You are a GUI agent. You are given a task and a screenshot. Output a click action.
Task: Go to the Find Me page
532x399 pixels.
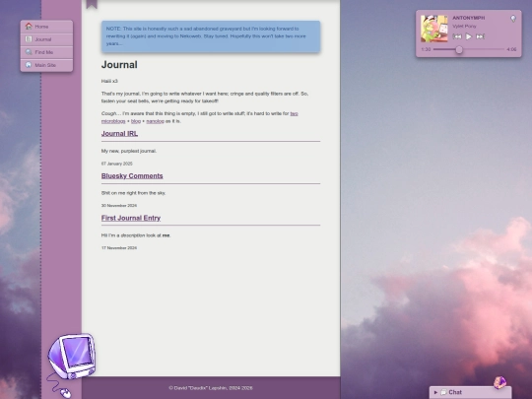pyautogui.click(x=46, y=52)
